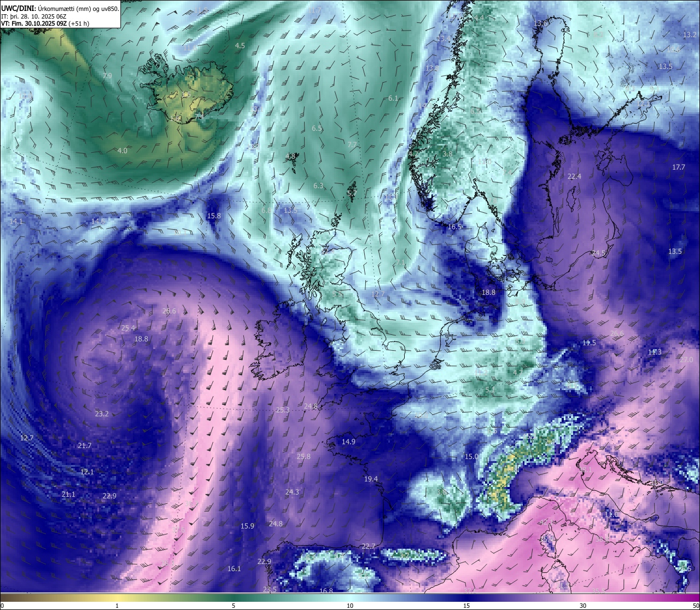Click the 22.4 value over the Baltic

(574, 176)
